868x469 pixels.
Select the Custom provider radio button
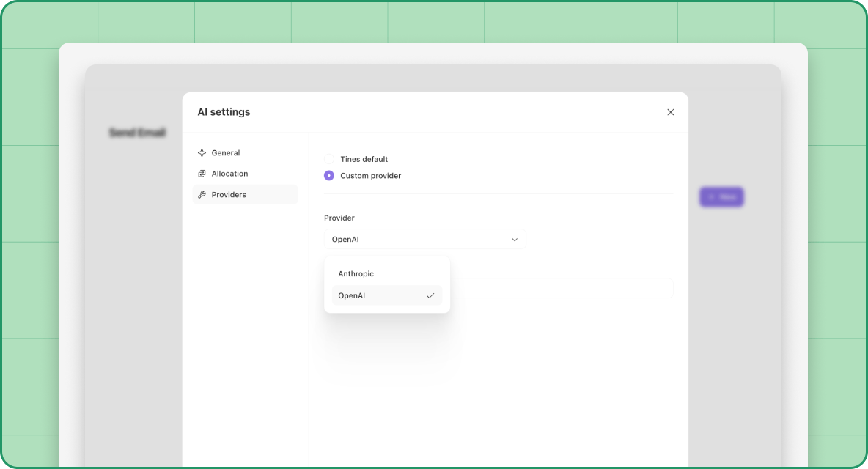pos(329,176)
